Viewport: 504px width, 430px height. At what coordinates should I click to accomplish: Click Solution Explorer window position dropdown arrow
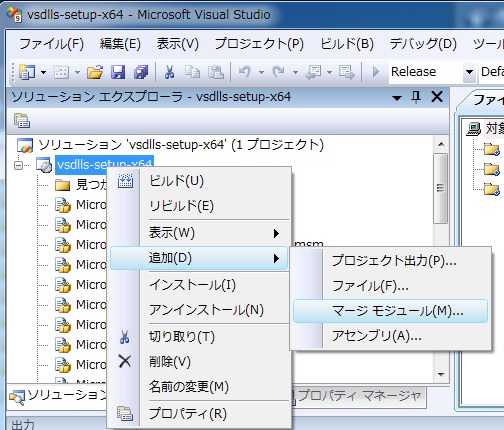tap(397, 98)
